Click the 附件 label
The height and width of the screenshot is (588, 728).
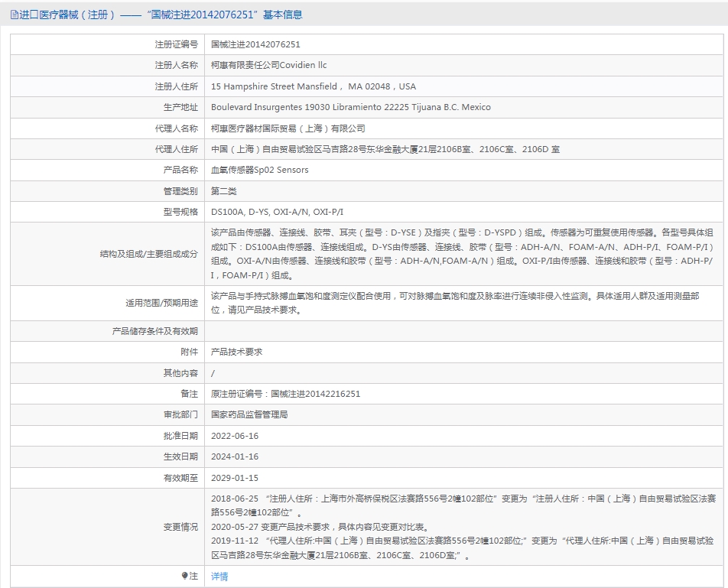[x=190, y=352]
